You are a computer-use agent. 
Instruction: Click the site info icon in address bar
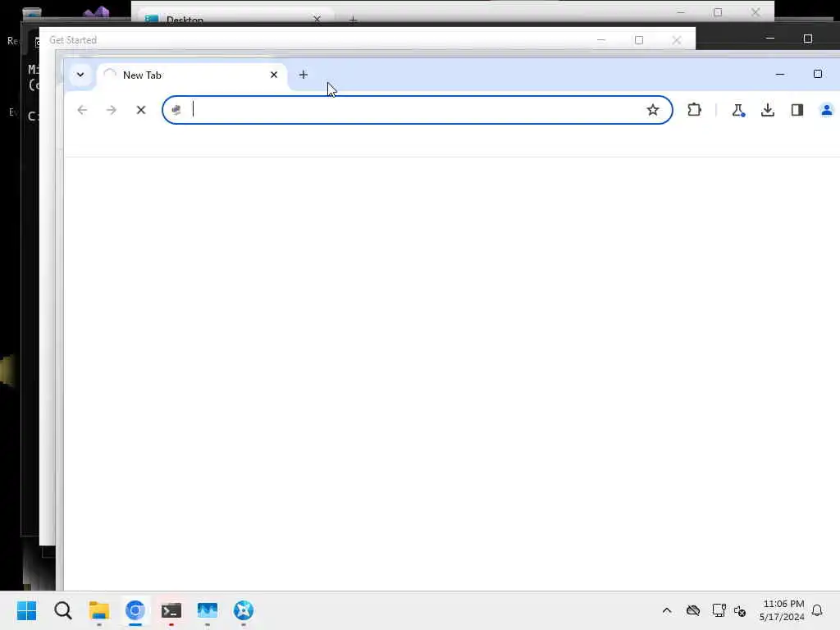click(x=176, y=110)
